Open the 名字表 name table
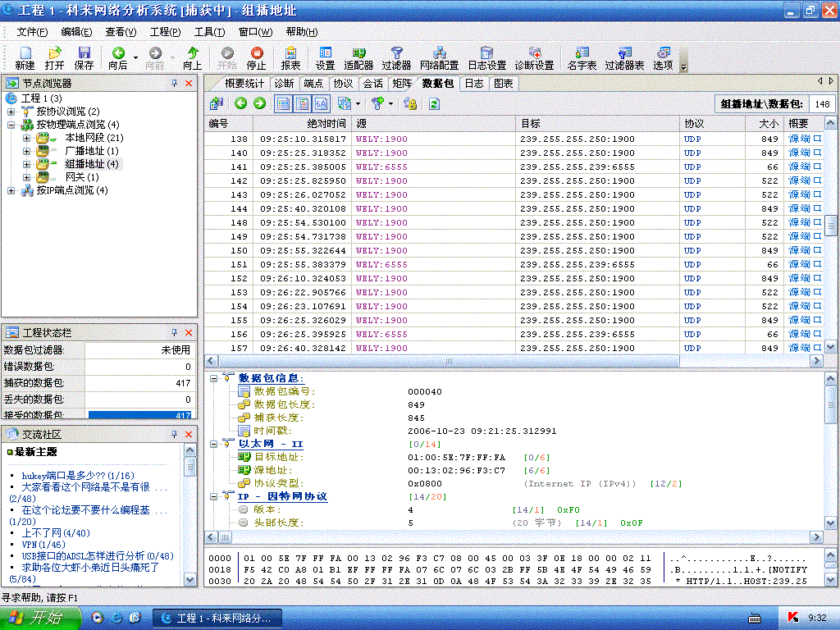The height and width of the screenshot is (630, 840). pyautogui.click(x=582, y=57)
